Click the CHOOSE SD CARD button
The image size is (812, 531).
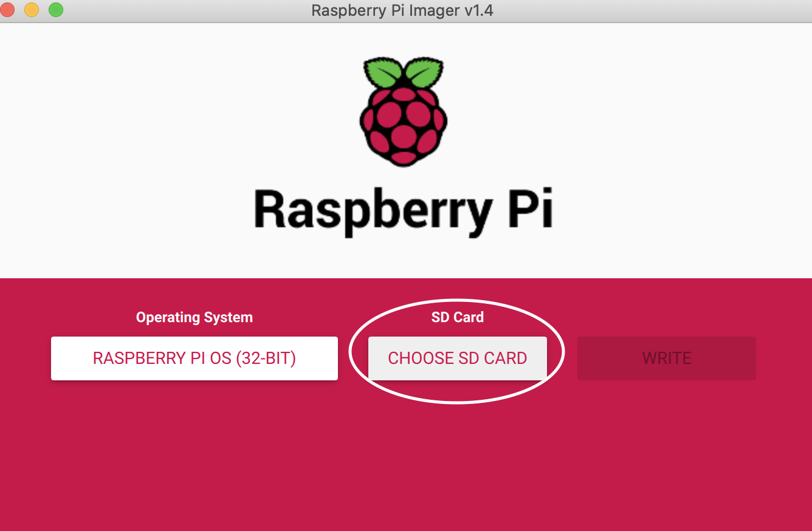pos(458,358)
